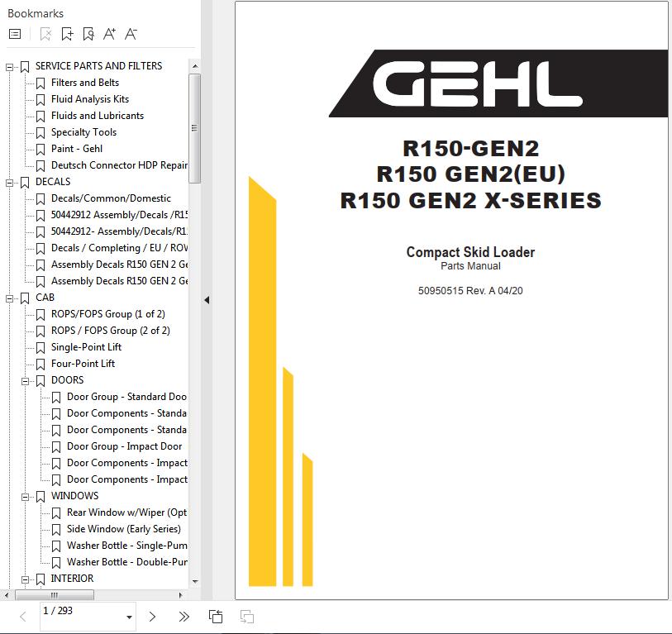The height and width of the screenshot is (634, 672).
Task: Click the bookmarks scroll down arrow
Action: click(195, 582)
